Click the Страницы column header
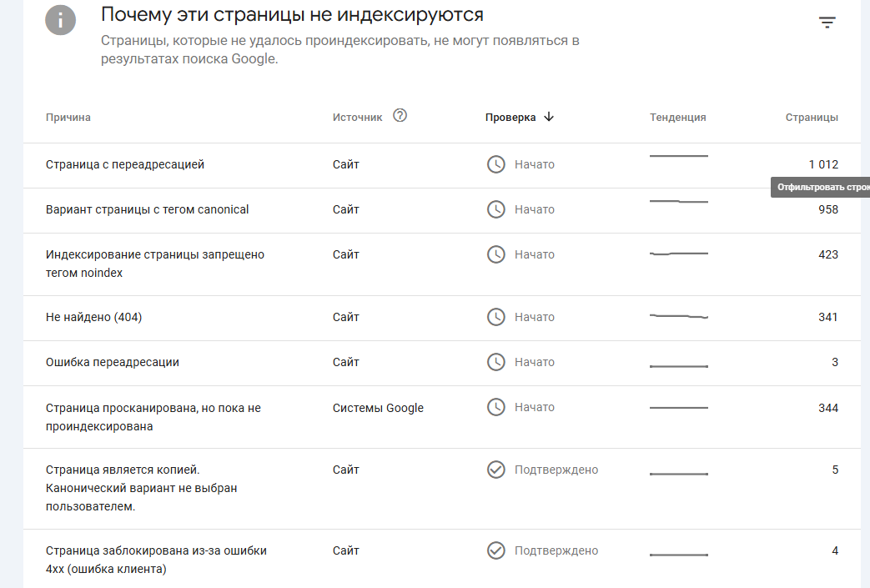Viewport: 870px width, 588px height. 812,118
